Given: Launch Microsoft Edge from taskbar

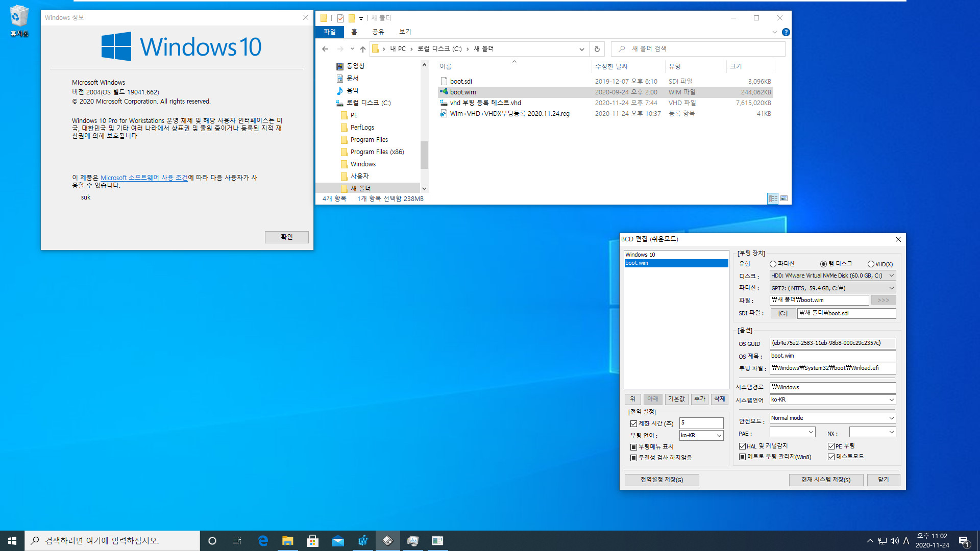Looking at the screenshot, I should point(263,541).
